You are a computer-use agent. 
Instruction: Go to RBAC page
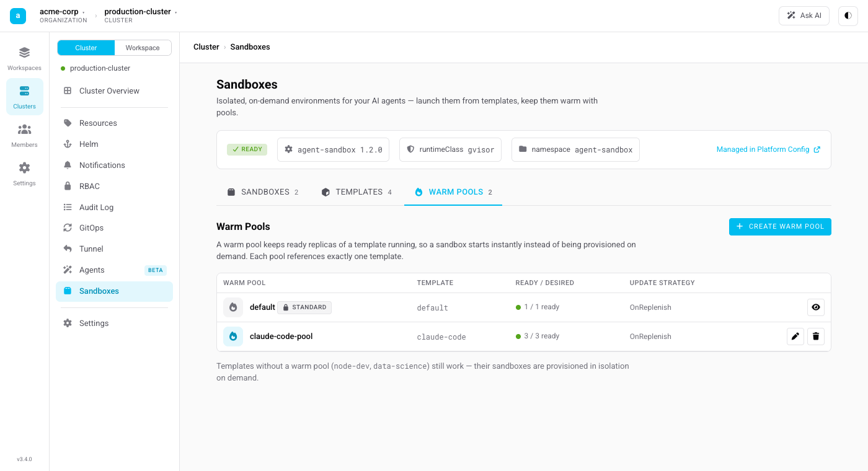coord(114,187)
